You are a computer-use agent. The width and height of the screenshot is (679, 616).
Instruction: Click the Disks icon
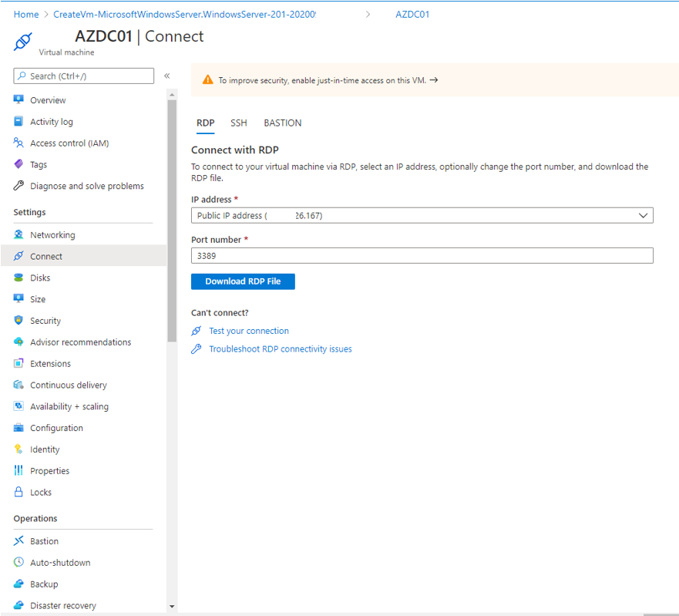tap(18, 278)
